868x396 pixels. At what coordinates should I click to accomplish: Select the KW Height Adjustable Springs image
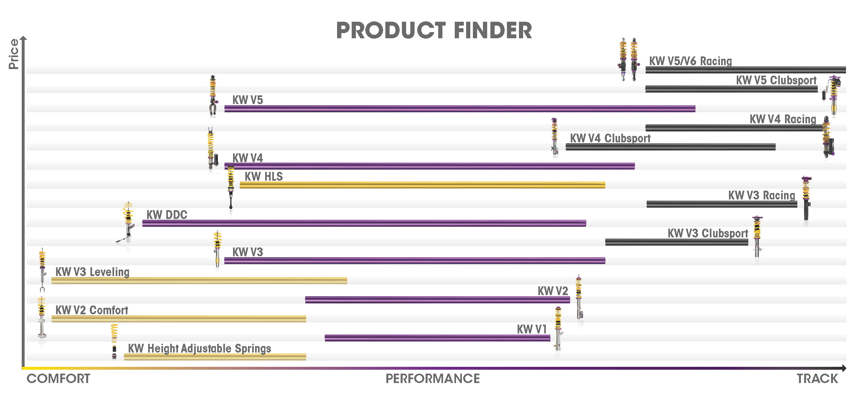tap(114, 342)
